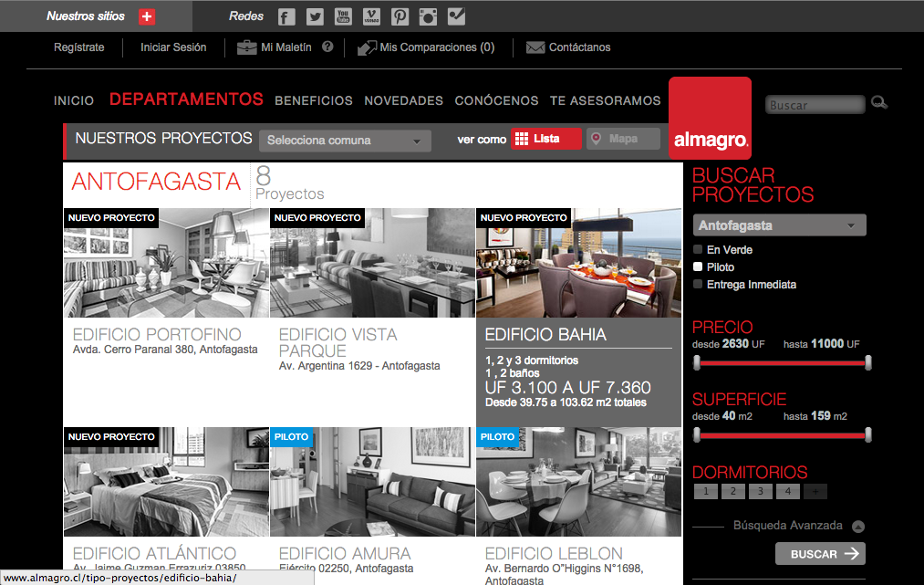Click the checkmark social icon
The width and height of the screenshot is (924, 585).
(456, 17)
